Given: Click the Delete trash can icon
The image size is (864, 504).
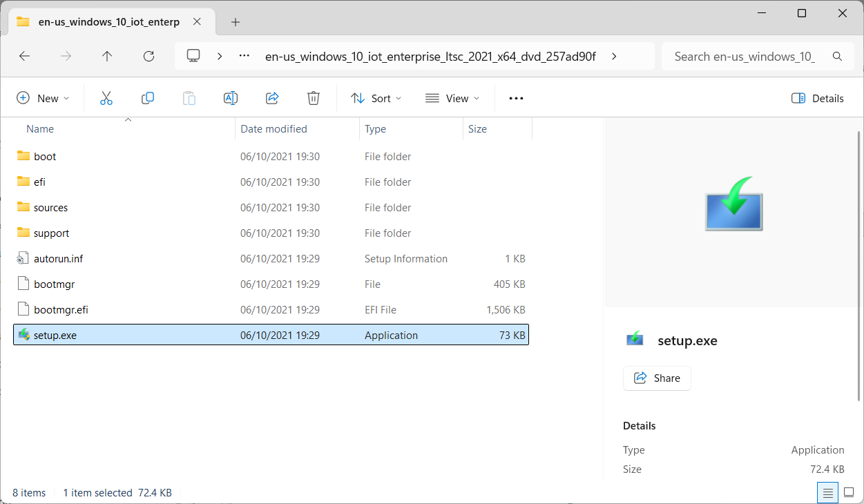Looking at the screenshot, I should [x=314, y=98].
